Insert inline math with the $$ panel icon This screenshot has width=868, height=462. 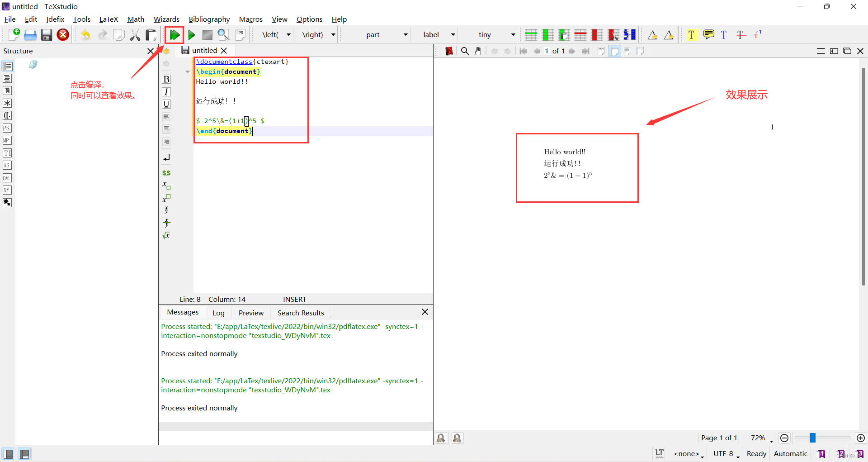166,172
